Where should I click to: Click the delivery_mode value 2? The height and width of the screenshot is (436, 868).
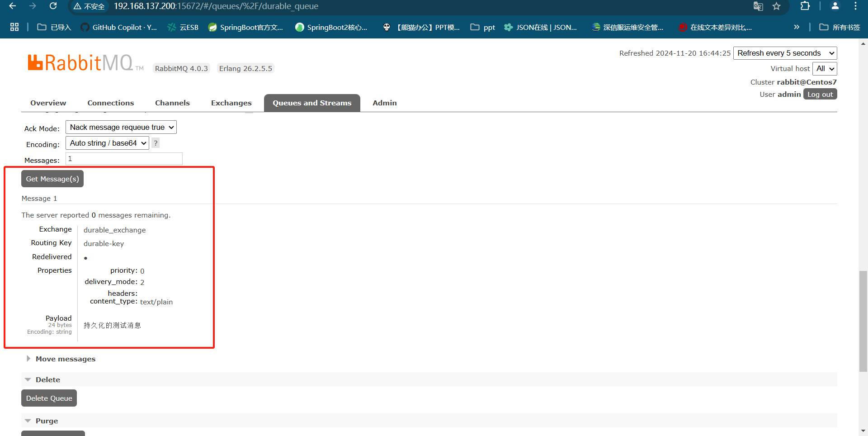[142, 282]
